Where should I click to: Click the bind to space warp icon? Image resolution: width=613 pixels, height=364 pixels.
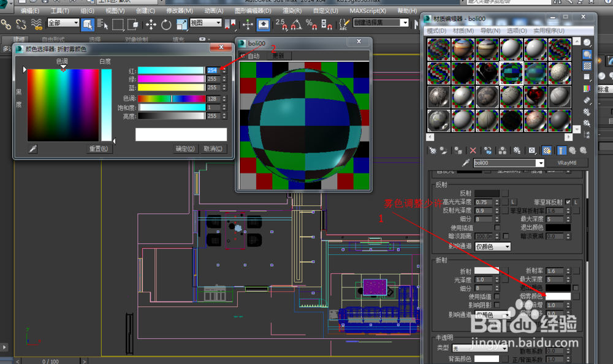(x=36, y=25)
